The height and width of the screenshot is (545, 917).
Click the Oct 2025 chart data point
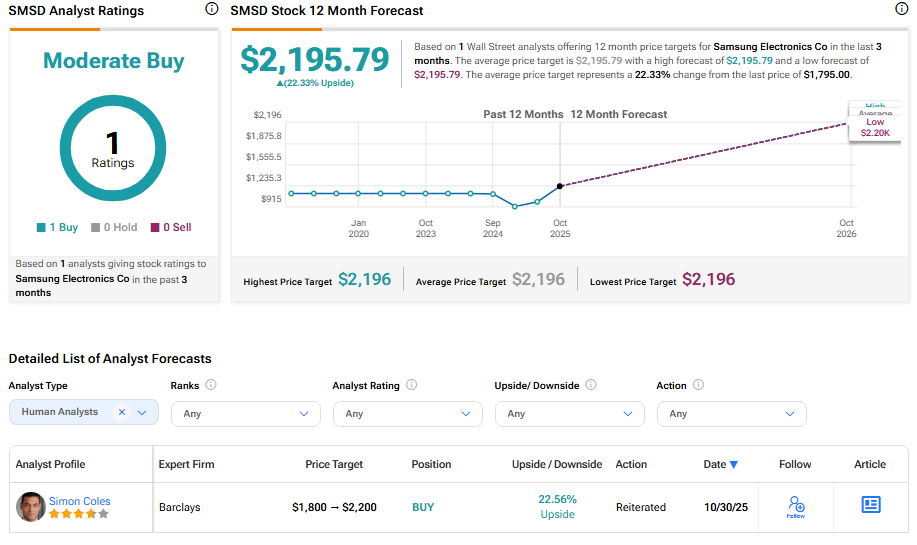click(560, 186)
